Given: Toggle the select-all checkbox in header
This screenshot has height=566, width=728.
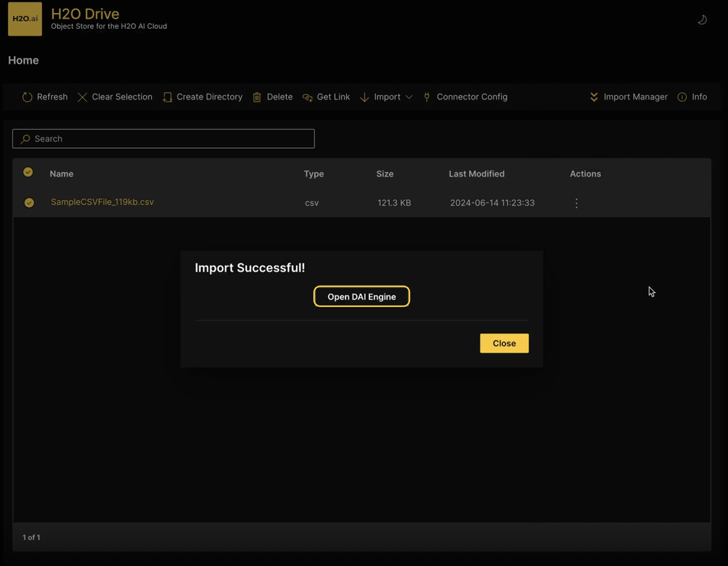Looking at the screenshot, I should (x=28, y=172).
